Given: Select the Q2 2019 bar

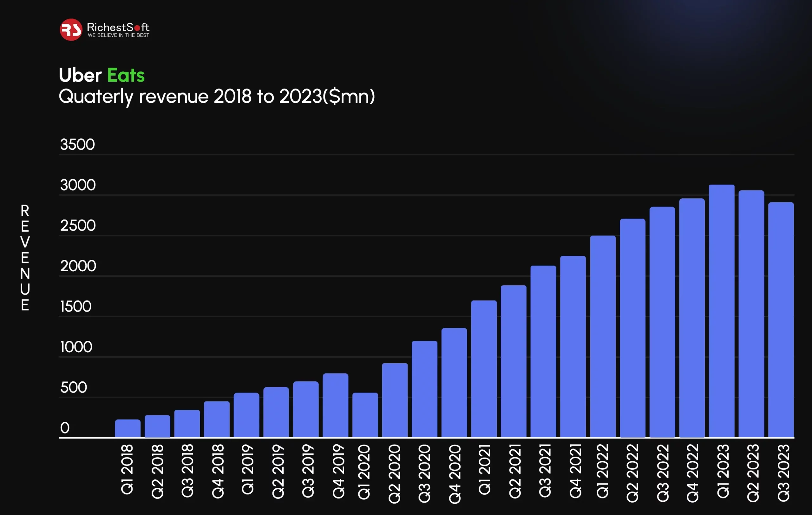Looking at the screenshot, I should pos(276,412).
